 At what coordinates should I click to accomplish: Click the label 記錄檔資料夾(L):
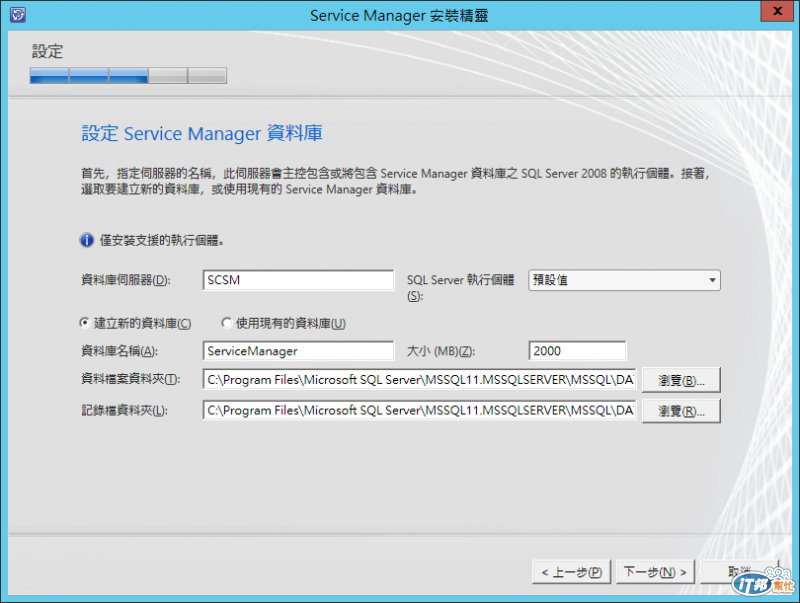click(124, 411)
